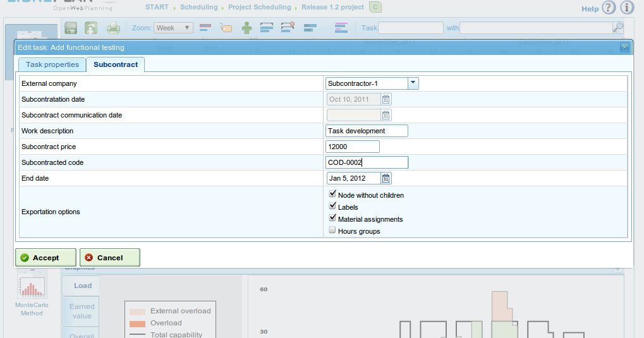644x338 pixels.
Task: Go to Scheduling breadcrumb link
Action: click(x=199, y=7)
